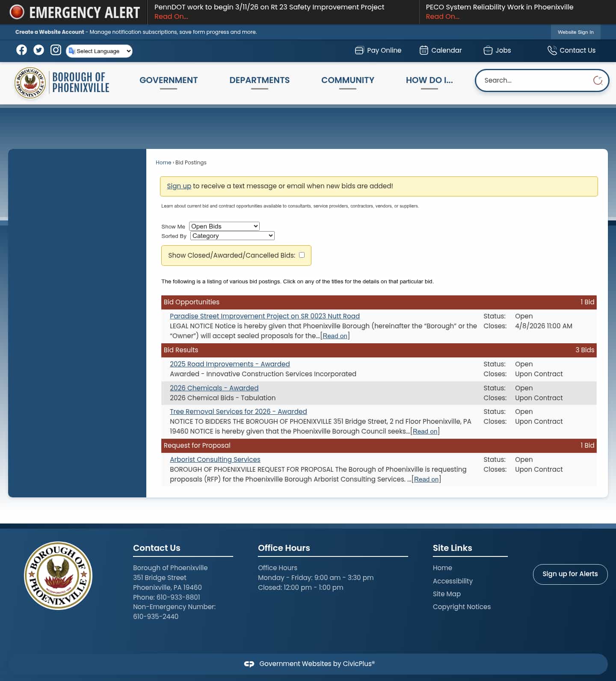Click Government Websites by CivicPlus link

317,664
